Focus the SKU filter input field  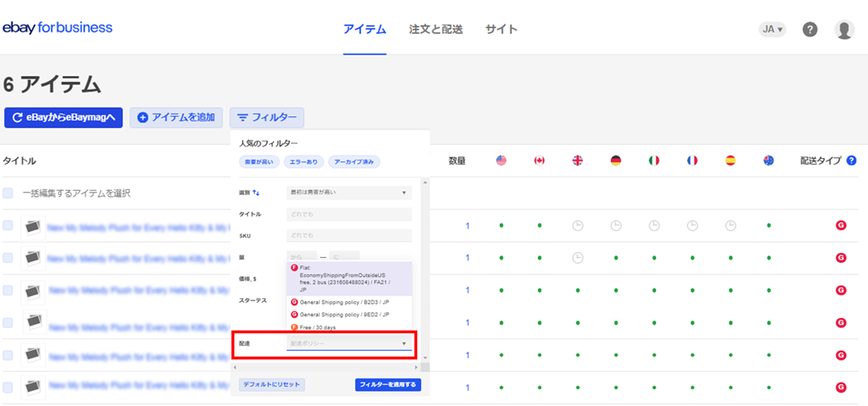point(349,235)
